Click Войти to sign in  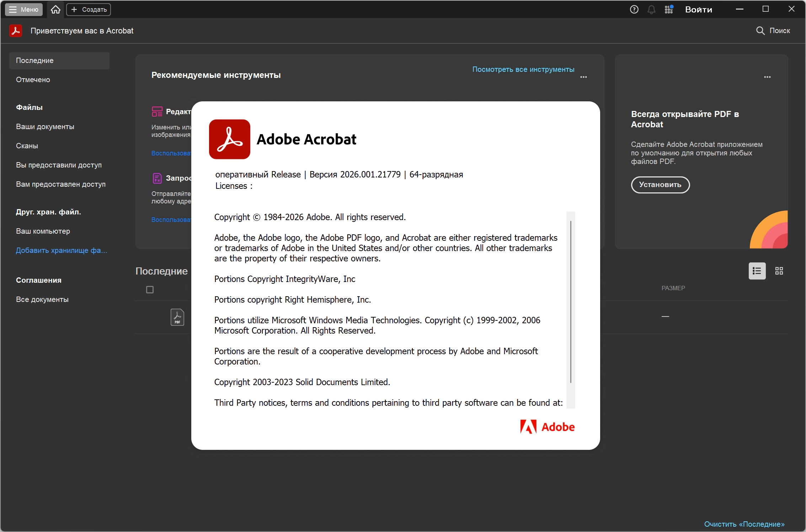699,10
